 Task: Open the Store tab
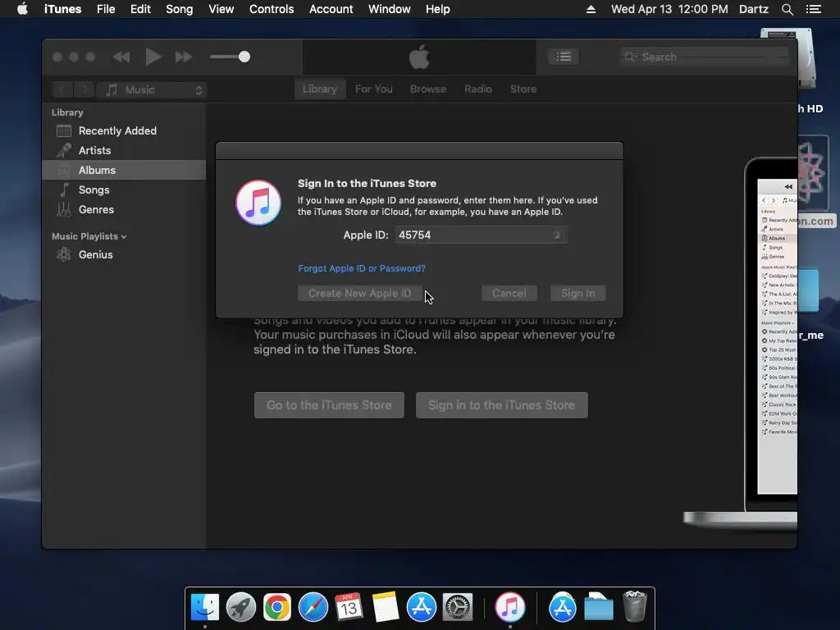click(x=523, y=89)
